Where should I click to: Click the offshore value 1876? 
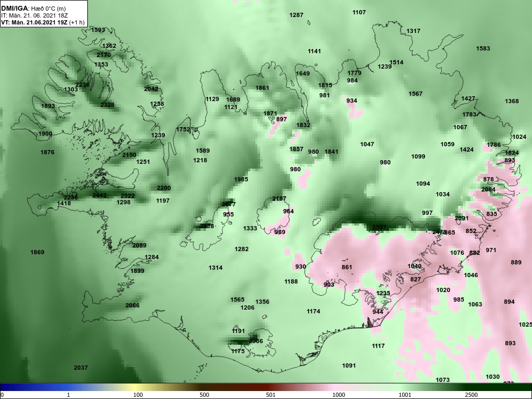[x=47, y=152]
